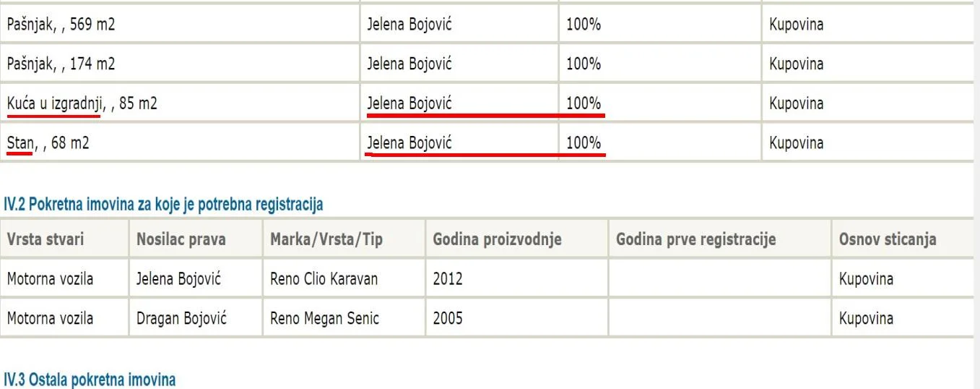Select the 'Reno Megan Senic' cell
Viewport: 980px width, 389px height.
(x=344, y=318)
